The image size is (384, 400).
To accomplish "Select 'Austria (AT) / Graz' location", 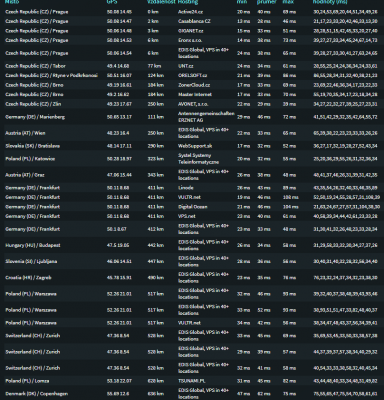I will (25, 175).
